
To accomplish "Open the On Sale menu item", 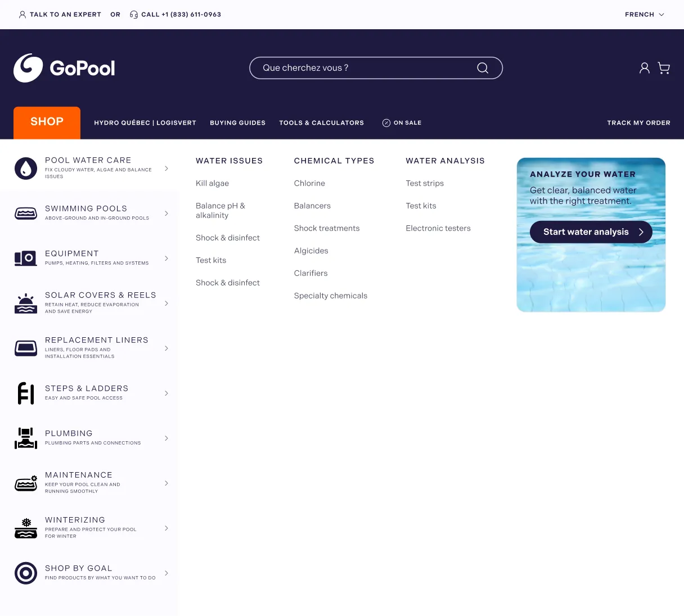I will click(x=402, y=123).
